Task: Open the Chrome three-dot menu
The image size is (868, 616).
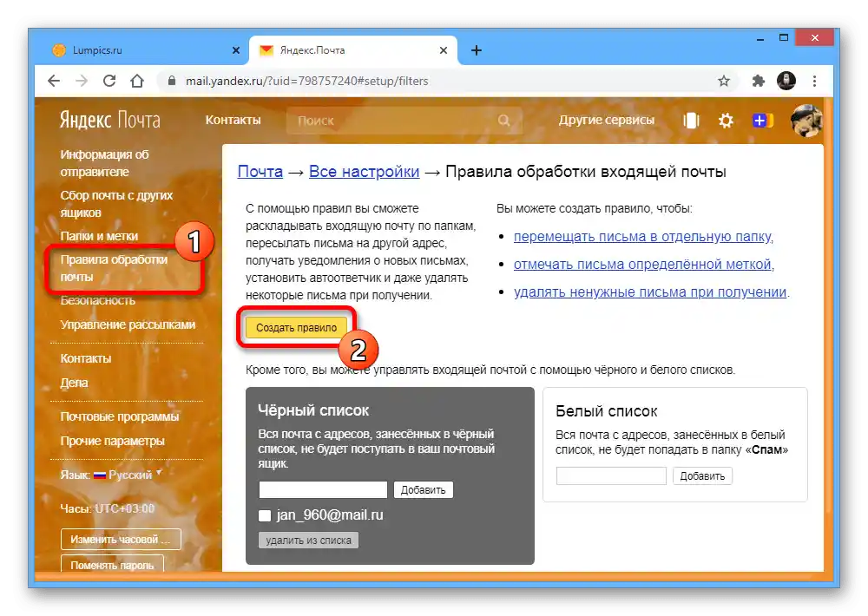Action: [814, 81]
